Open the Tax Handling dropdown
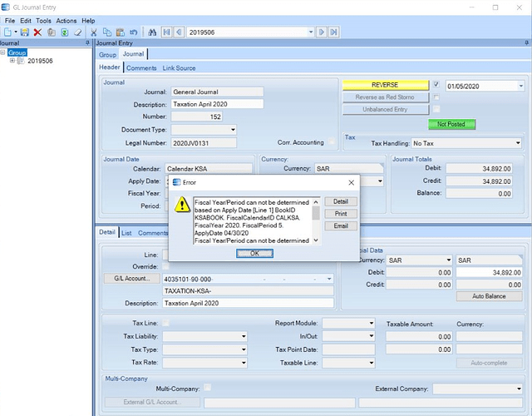532x416 pixels. (518, 143)
